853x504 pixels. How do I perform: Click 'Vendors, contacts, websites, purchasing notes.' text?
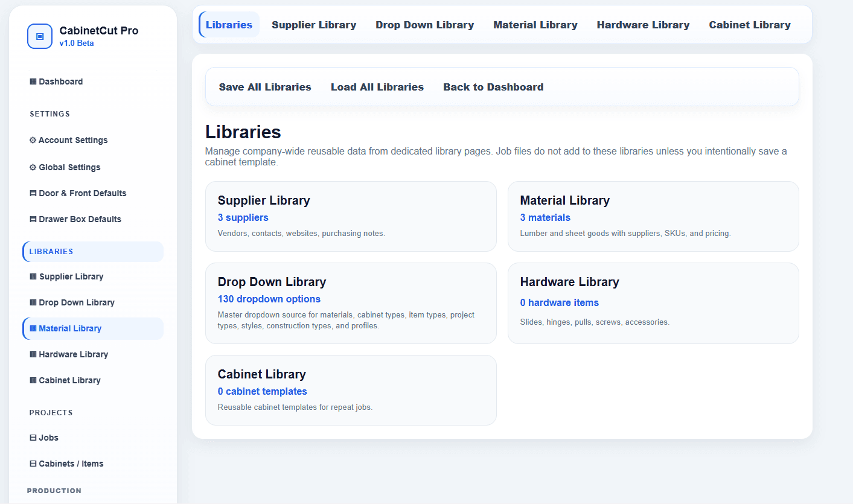coord(301,233)
